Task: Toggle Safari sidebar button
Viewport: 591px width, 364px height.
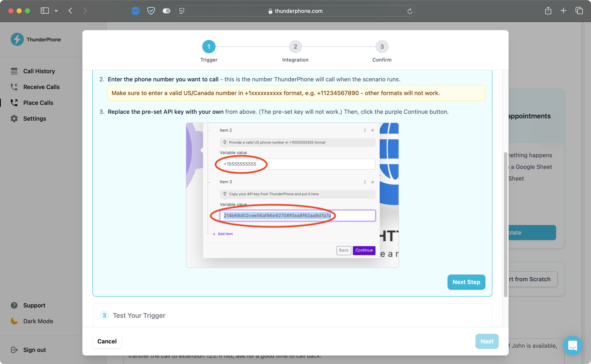Action: (x=45, y=11)
